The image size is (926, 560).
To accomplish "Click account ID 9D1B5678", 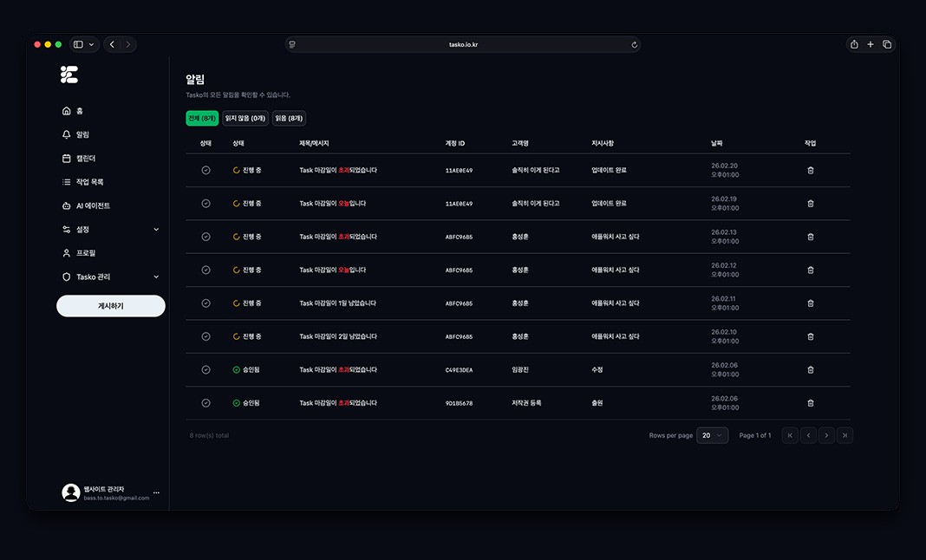I will point(459,403).
